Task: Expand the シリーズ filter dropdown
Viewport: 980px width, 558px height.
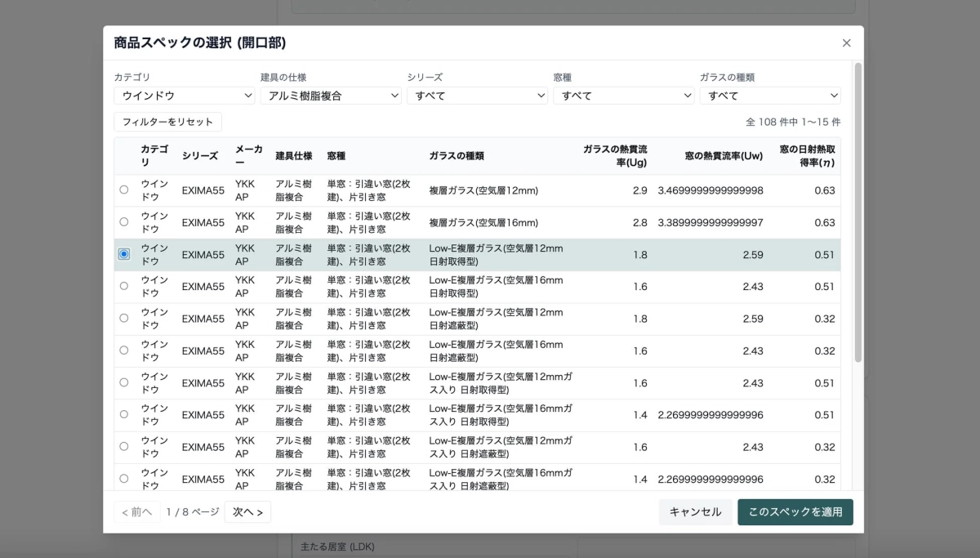Action: tap(477, 96)
